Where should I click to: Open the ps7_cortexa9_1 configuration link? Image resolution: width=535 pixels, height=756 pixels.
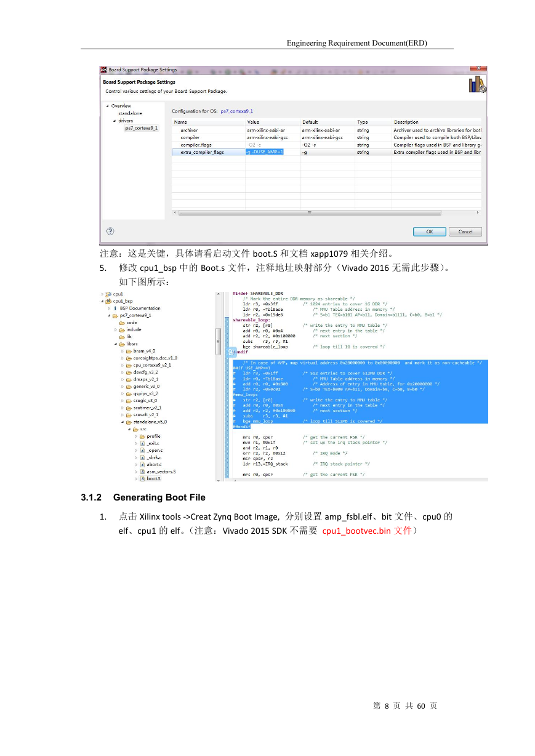click(236, 111)
